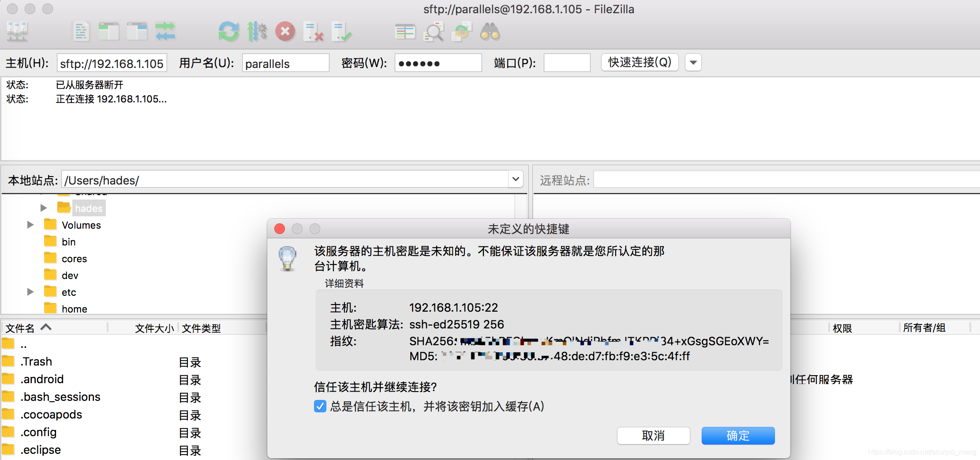This screenshot has height=460, width=980.
Task: Click host 192.168.1.105:22 text in dialog
Action: 453,307
